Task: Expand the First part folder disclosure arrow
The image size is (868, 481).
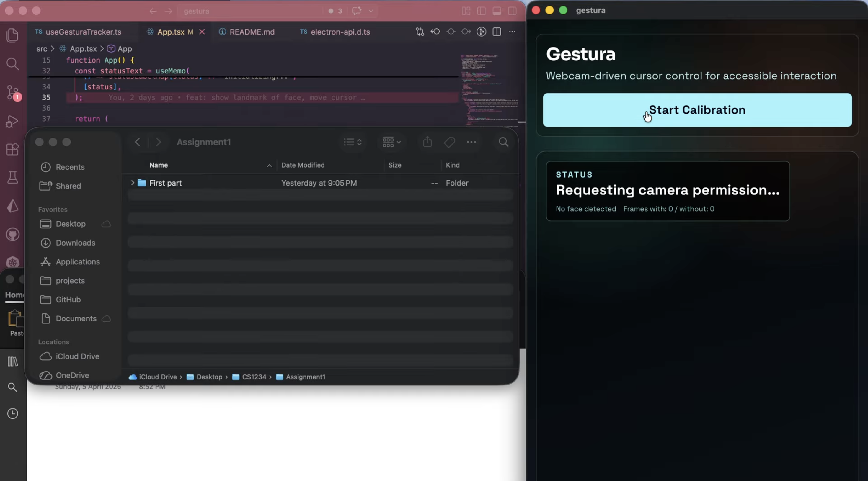Action: (133, 183)
